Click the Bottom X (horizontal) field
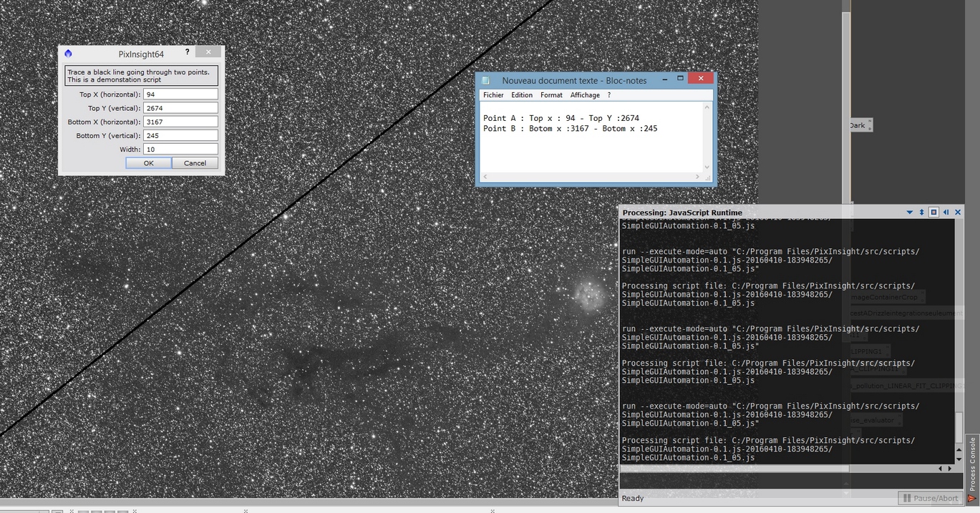Screen dimensions: 980x513 (180, 122)
